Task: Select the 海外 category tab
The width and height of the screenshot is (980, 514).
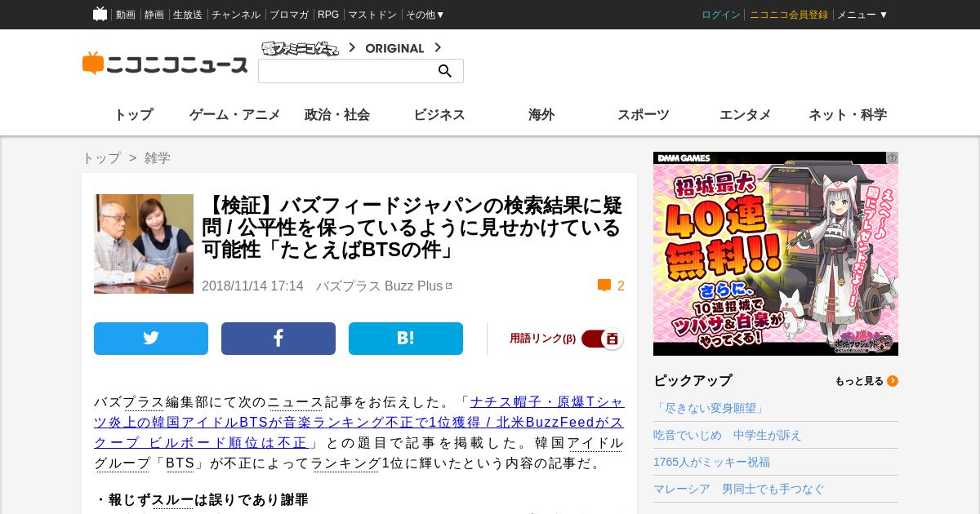Action: 541,115
